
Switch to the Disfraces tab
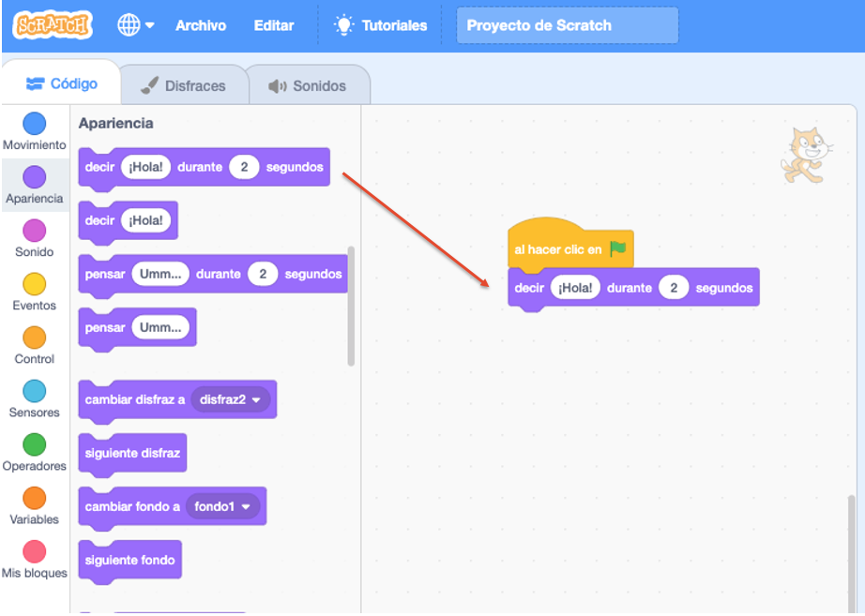pyautogui.click(x=184, y=85)
